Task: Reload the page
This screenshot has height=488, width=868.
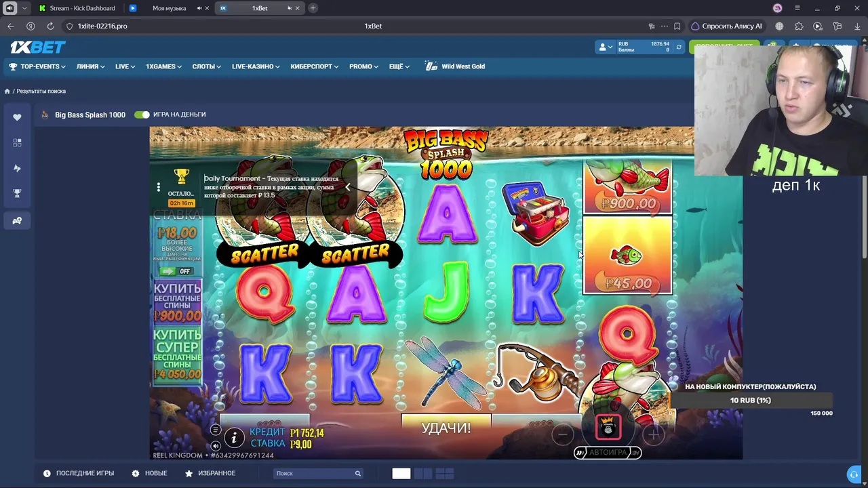Action: coord(50,26)
